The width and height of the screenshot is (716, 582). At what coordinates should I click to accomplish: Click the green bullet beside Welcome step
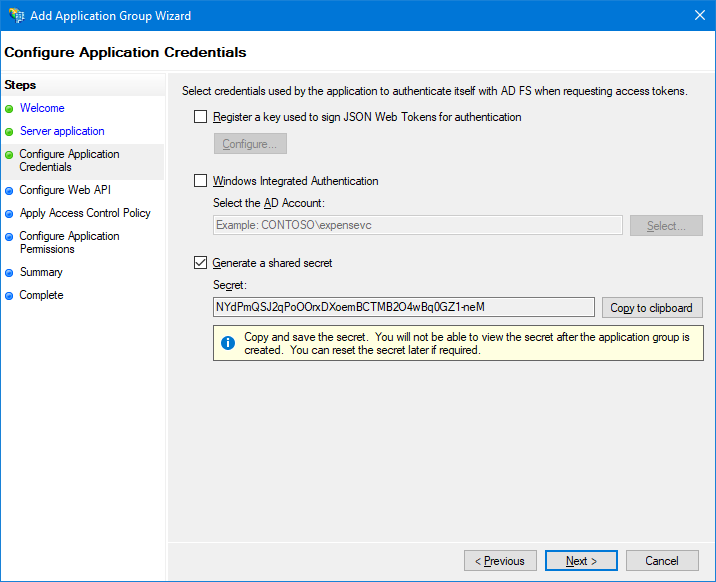coord(9,109)
